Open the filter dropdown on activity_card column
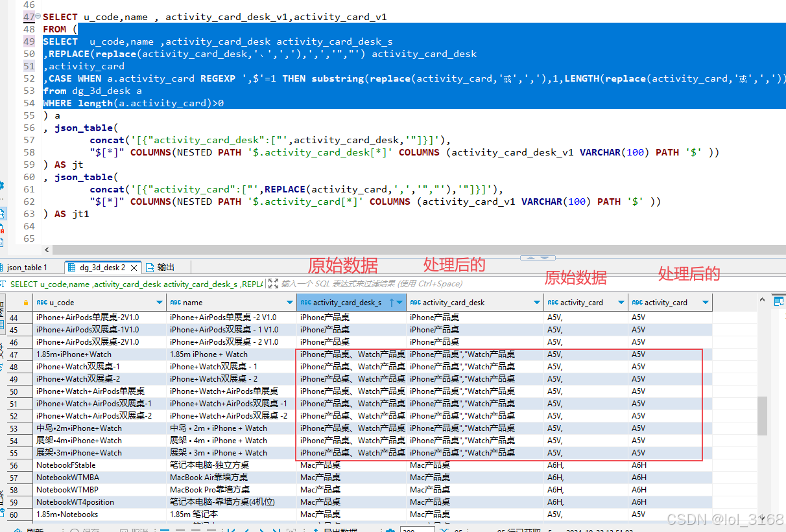This screenshot has height=532, width=786. tap(620, 301)
